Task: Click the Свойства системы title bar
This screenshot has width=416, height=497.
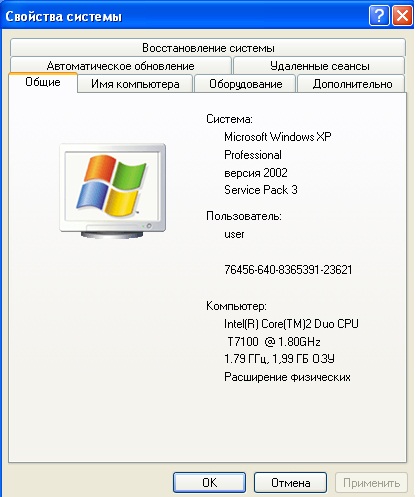Action: click(x=183, y=16)
